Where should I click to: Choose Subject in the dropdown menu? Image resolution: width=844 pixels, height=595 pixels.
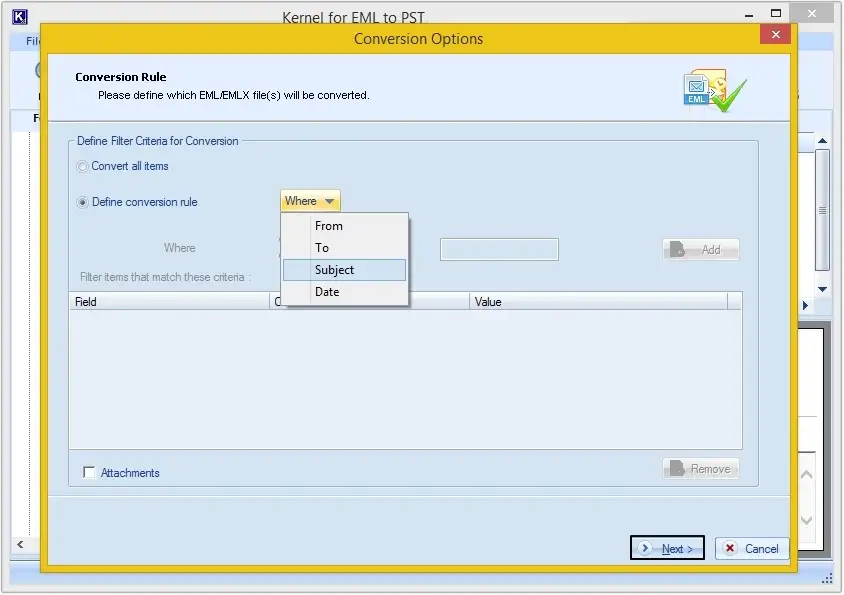344,270
